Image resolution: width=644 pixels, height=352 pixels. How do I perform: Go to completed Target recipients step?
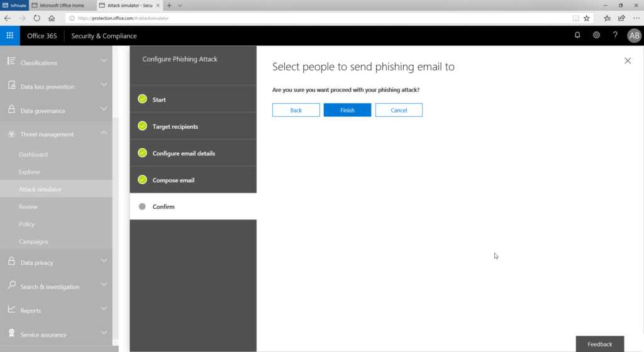click(x=193, y=126)
